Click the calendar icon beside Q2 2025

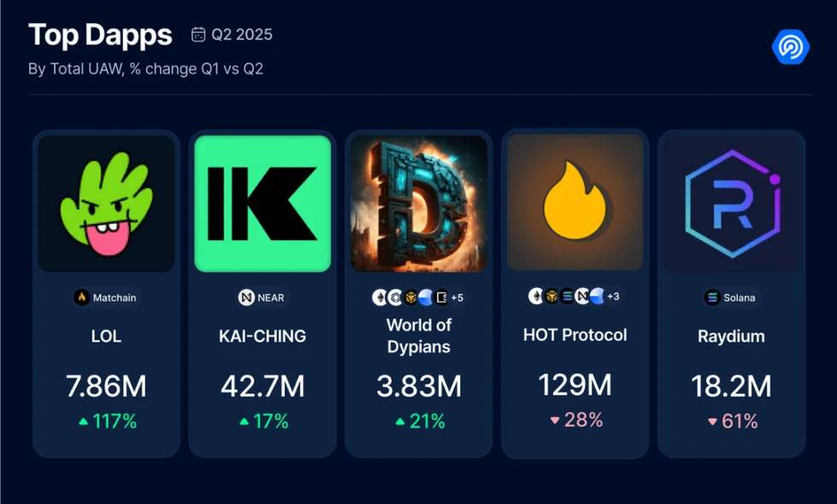click(x=198, y=34)
